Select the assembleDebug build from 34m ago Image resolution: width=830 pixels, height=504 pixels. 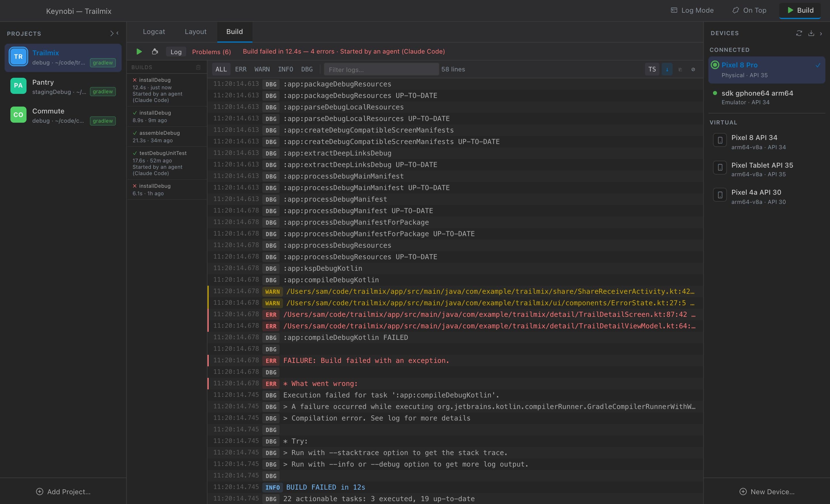pyautogui.click(x=167, y=137)
